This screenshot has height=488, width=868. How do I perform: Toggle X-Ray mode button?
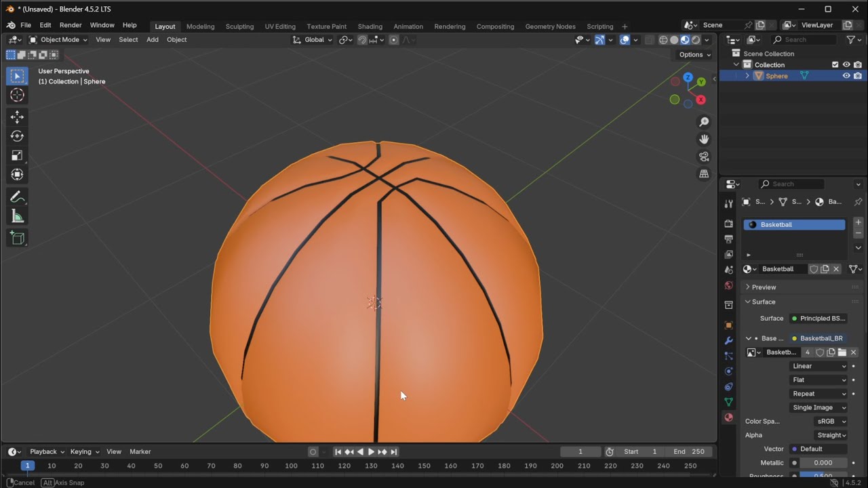tap(649, 39)
